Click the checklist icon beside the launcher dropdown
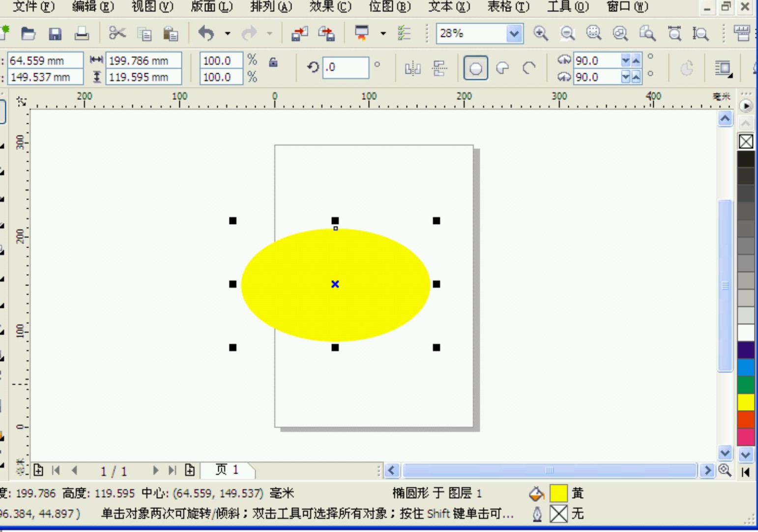 pos(404,33)
